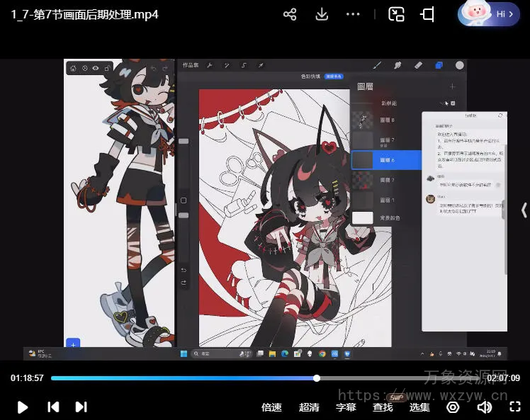This screenshot has width=530, height=420.
Task: Click the download icon
Action: coord(322,14)
